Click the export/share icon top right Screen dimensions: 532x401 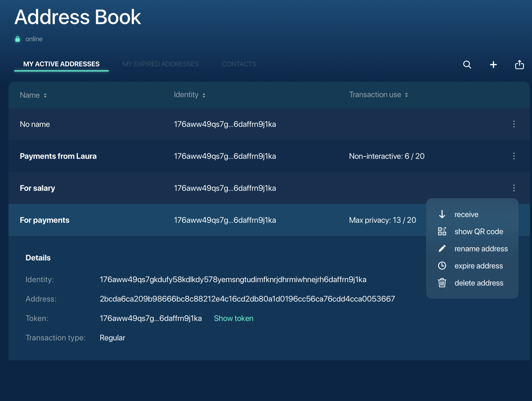click(520, 65)
